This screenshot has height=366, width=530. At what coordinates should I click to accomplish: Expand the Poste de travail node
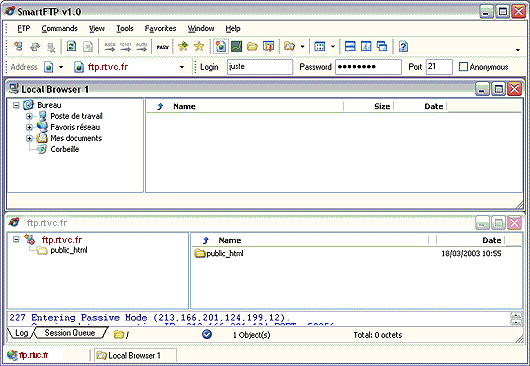coord(29,116)
